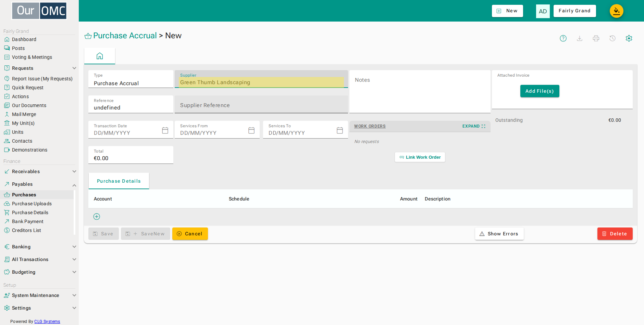Viewport: 644px width, 325px height.
Task: Open the settings gear icon at top right
Action: pyautogui.click(x=629, y=38)
